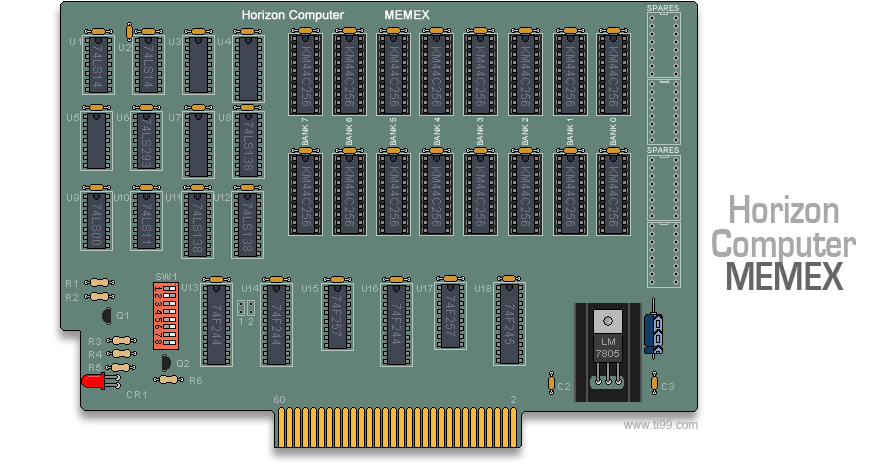This screenshot has height=470, width=872.
Task: Click the U11 74LS138 chip
Action: [x=197, y=224]
